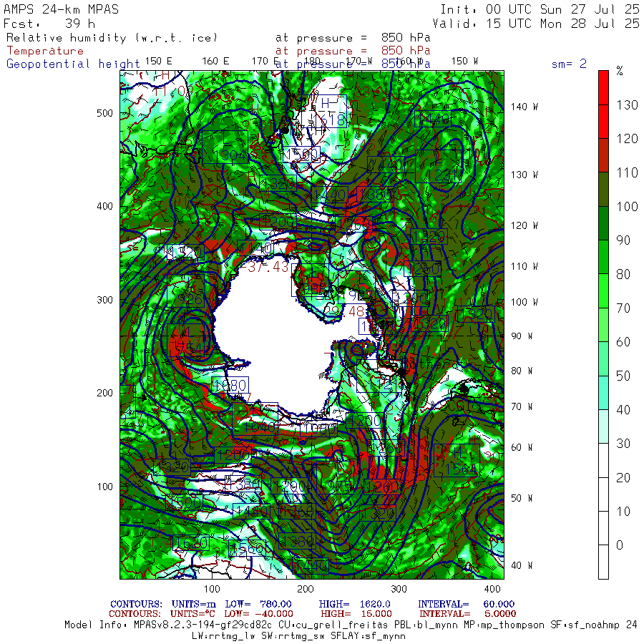The width and height of the screenshot is (644, 644).
Task: Click the boxed "1304" low contour label
Action: 225,147
